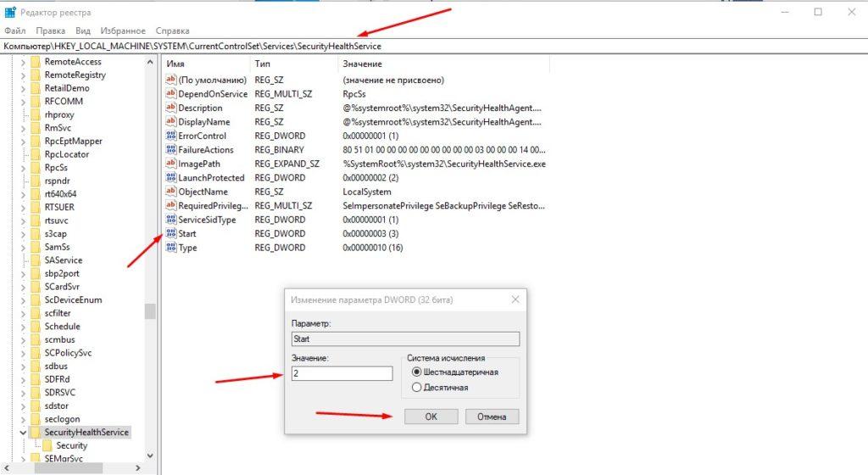Select the SCPolicySvc tree key
This screenshot has width=868, height=475.
[68, 353]
